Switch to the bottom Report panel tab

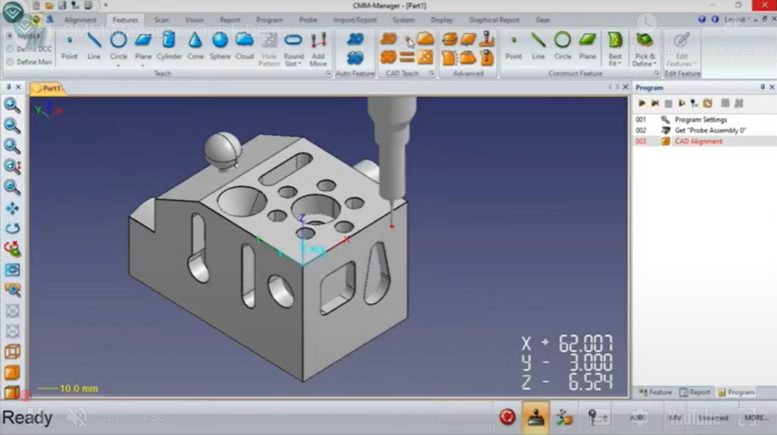(x=695, y=392)
